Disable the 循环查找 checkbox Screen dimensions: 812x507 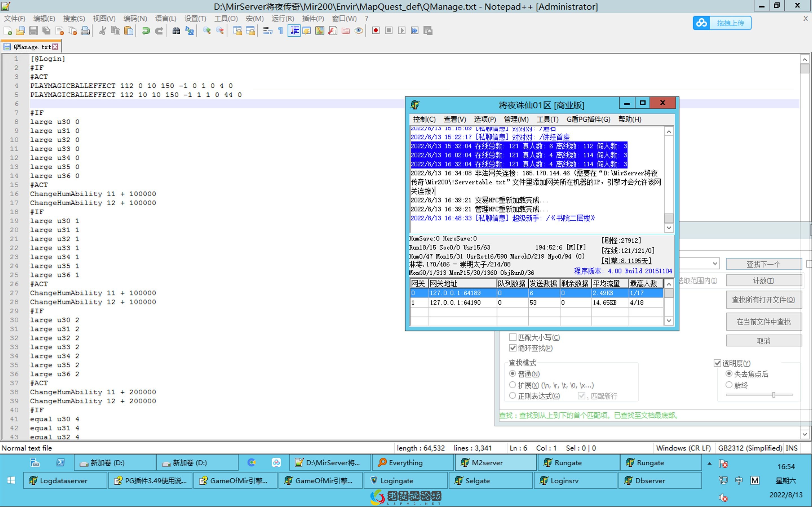(x=513, y=348)
